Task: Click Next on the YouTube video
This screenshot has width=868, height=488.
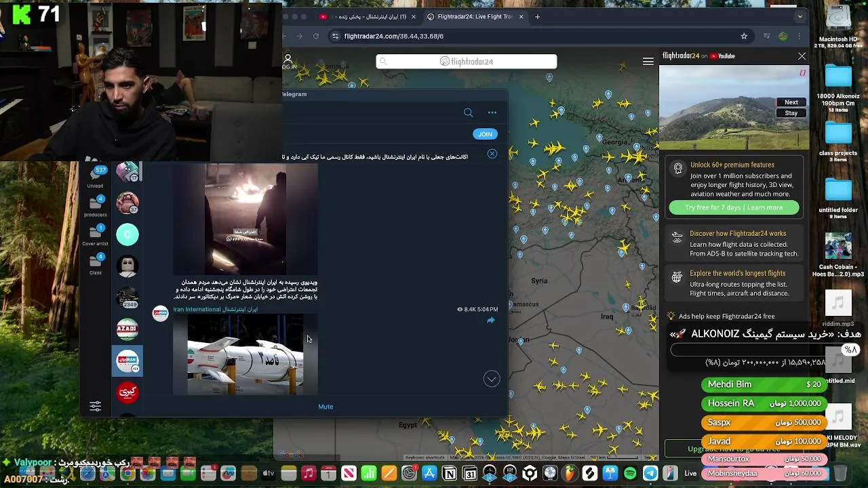Action: point(791,102)
